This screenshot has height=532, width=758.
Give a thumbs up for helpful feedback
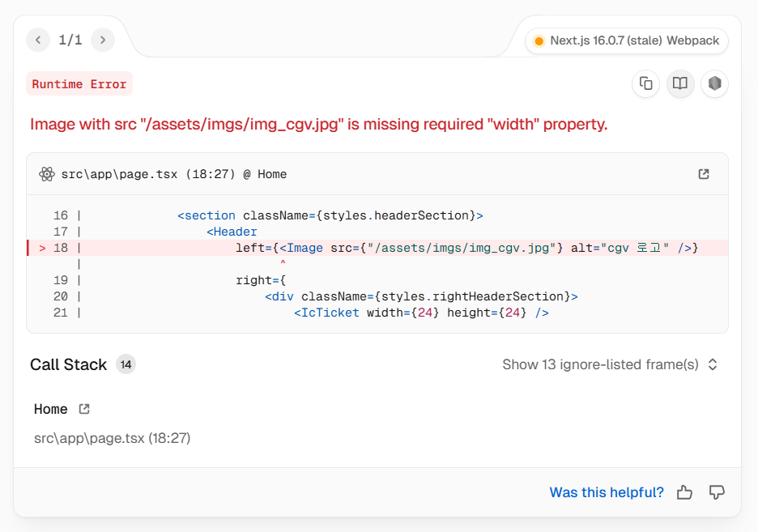click(x=684, y=492)
